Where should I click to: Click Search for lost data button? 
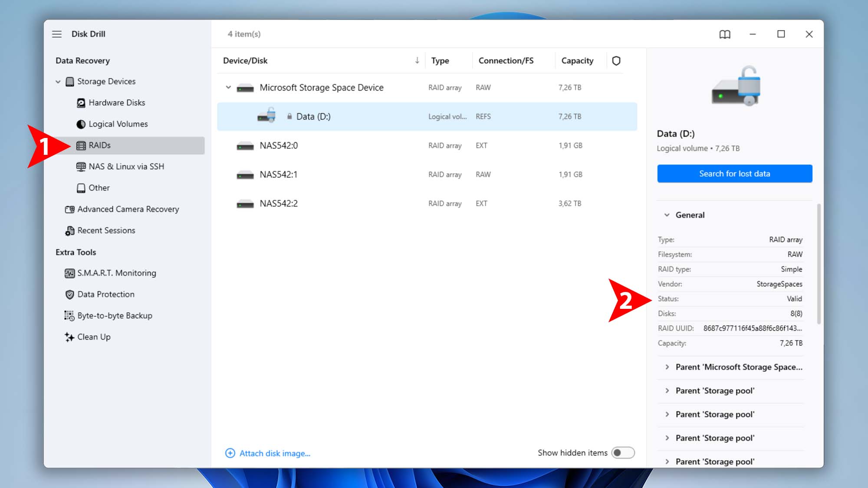click(734, 174)
